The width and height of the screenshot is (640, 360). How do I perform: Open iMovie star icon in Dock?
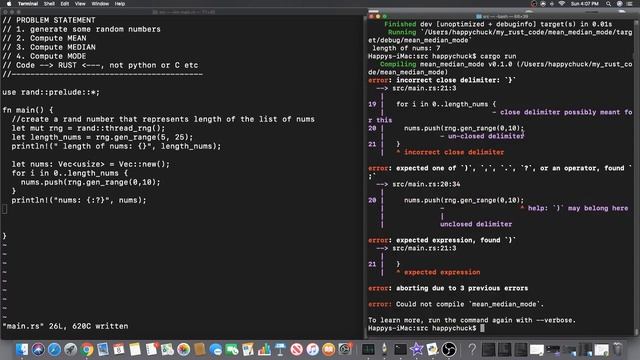coord(416,349)
